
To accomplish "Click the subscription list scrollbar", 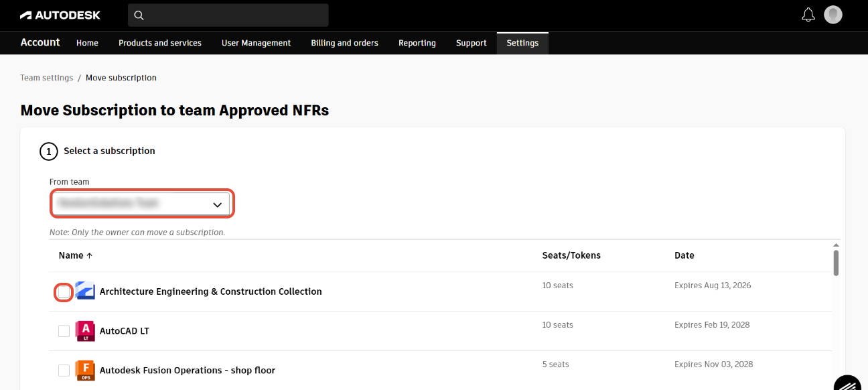I will click(x=836, y=263).
